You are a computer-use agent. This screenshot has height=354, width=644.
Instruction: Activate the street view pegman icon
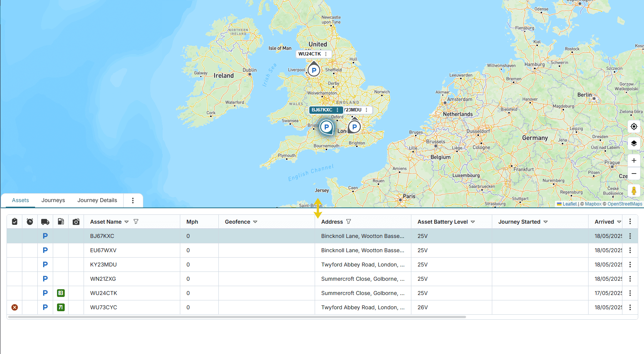(634, 190)
